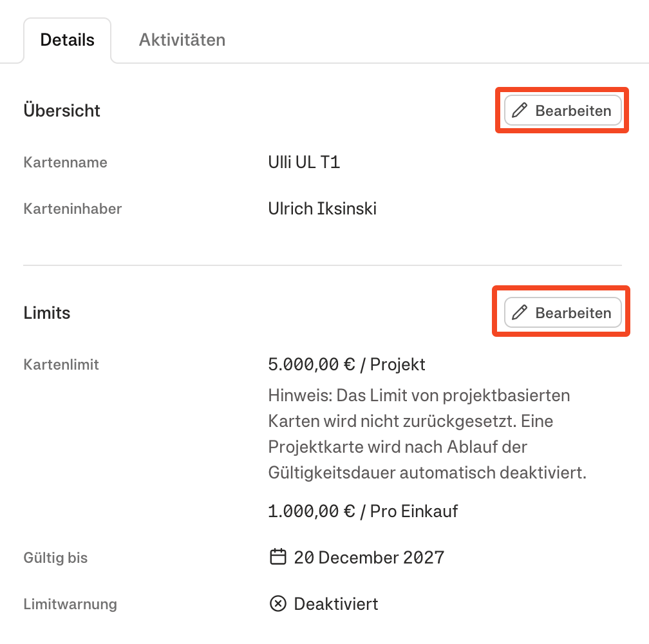Click the Deaktiviert status text
The height and width of the screenshot is (644, 649).
pos(336,604)
